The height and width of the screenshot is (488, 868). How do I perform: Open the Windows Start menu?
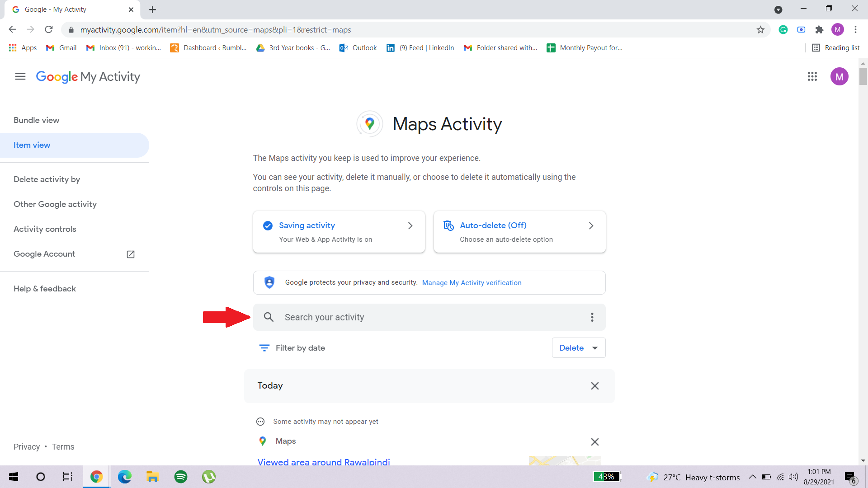[14, 477]
